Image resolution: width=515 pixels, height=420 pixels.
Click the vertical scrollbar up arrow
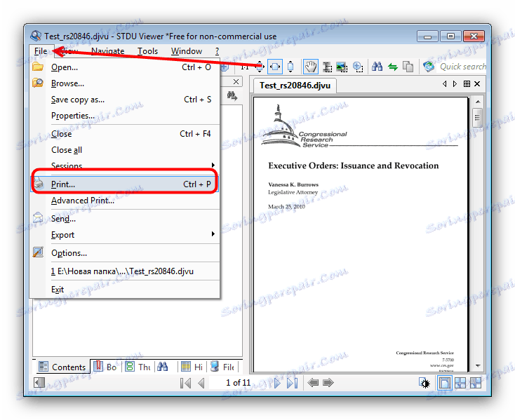[x=478, y=102]
